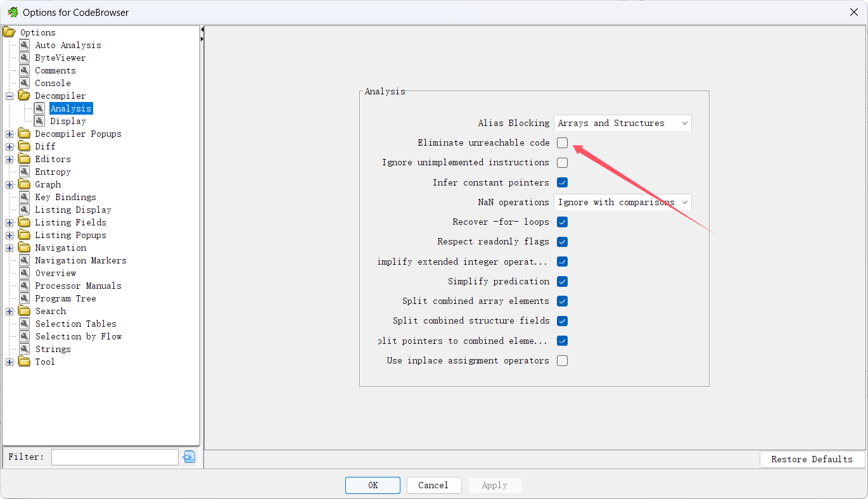Viewport: 868px width, 499px height.
Task: Toggle Split combined structure fields
Action: coord(562,321)
